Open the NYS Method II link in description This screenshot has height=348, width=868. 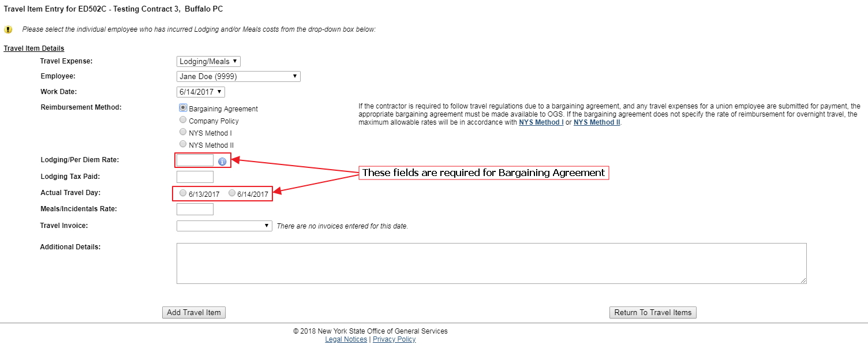597,122
